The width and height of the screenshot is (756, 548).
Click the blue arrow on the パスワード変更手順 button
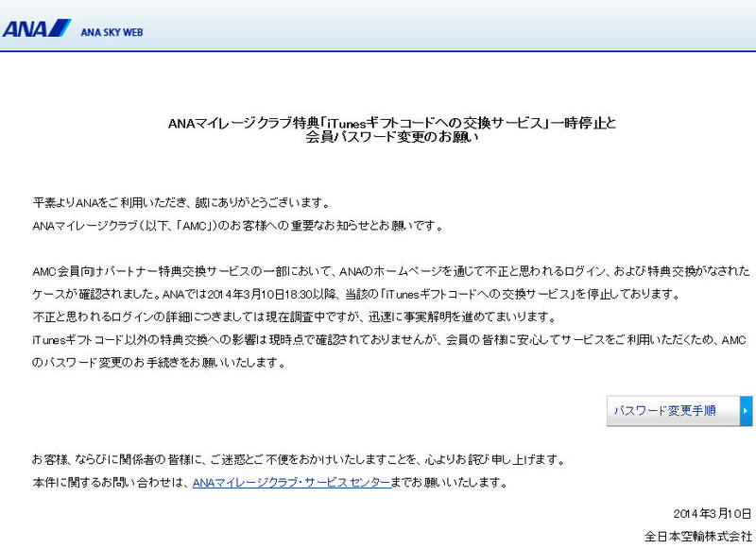746,411
